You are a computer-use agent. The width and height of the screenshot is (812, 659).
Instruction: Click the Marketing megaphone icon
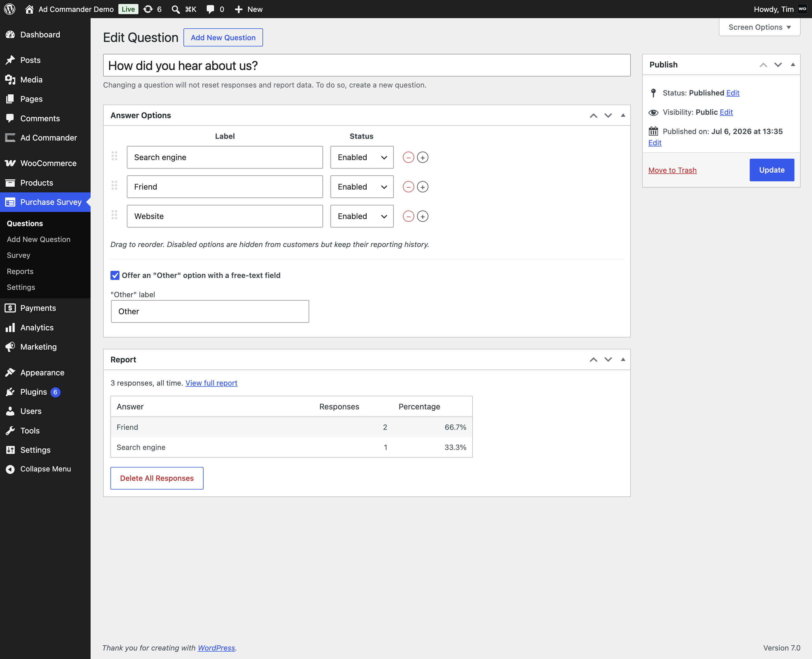[x=10, y=346]
